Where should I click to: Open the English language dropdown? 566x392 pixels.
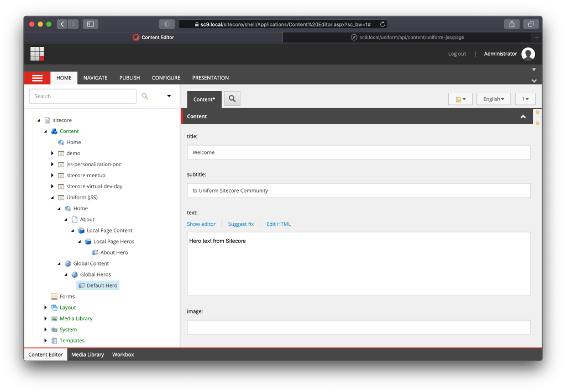[x=493, y=99]
